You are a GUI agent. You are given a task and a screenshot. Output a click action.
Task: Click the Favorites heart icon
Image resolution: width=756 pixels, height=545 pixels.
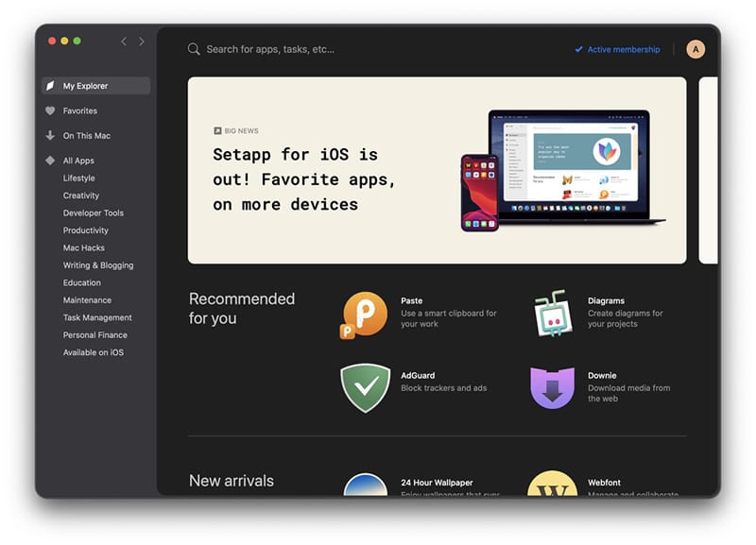[50, 111]
